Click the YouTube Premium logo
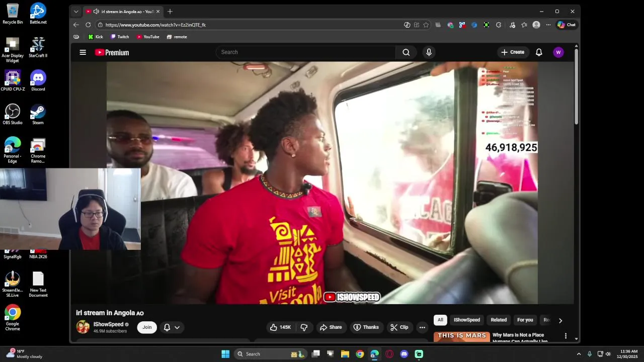 click(x=112, y=52)
